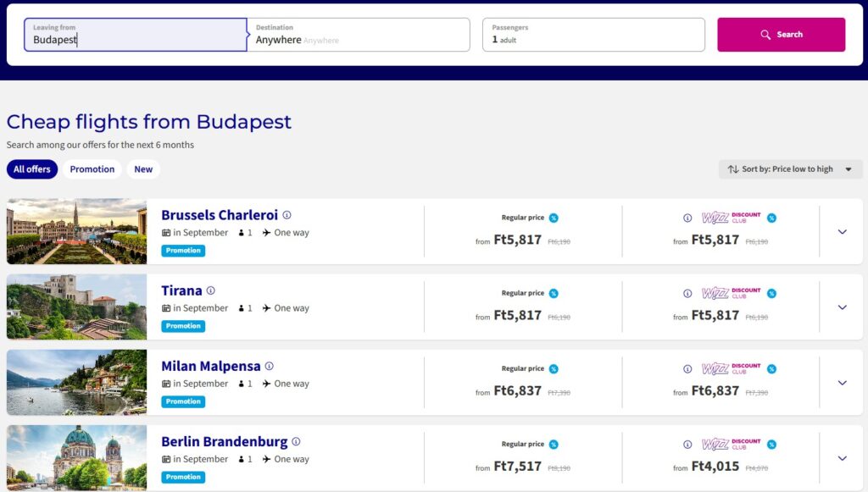Click the info icon beside Berlin Brandenburg

[x=296, y=442]
